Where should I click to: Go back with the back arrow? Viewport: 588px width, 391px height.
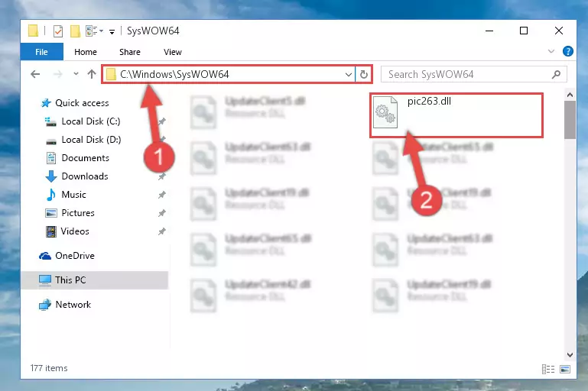tap(35, 74)
